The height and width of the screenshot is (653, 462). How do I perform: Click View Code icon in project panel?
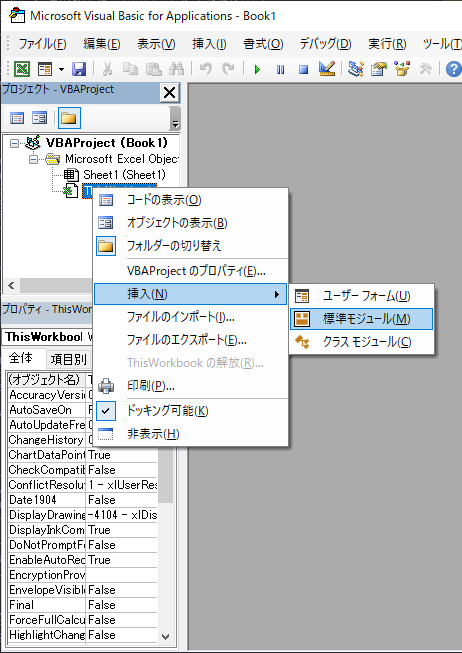(x=17, y=118)
